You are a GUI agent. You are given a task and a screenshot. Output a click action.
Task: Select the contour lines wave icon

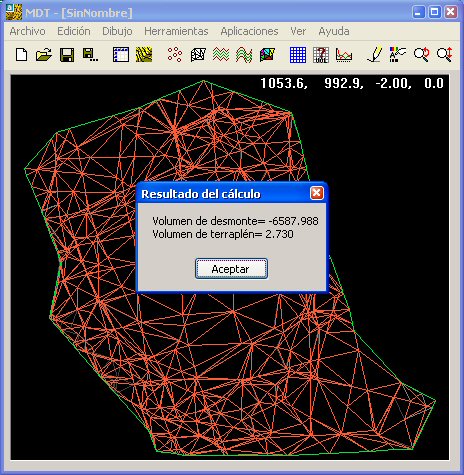pyautogui.click(x=221, y=55)
